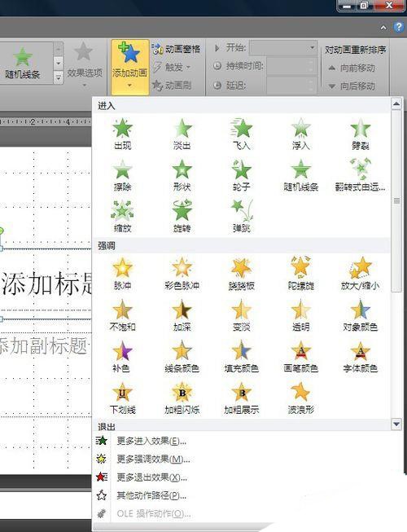The width and height of the screenshot is (407, 532).
Task: Expand the animation styles gallery arrow
Action: point(59,77)
